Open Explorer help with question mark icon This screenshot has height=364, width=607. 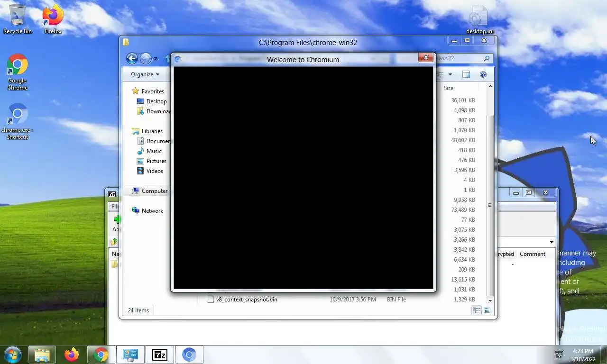pos(483,74)
